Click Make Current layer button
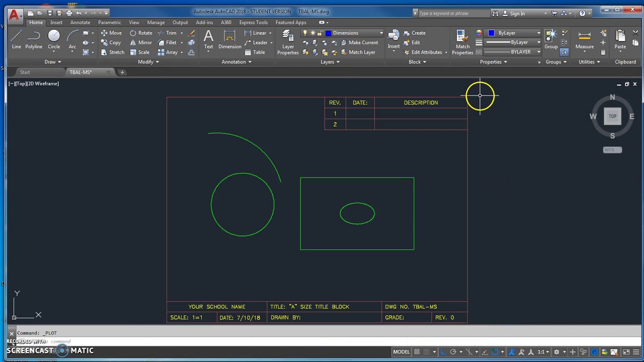Screen dimensions: 644x362 point(359,43)
